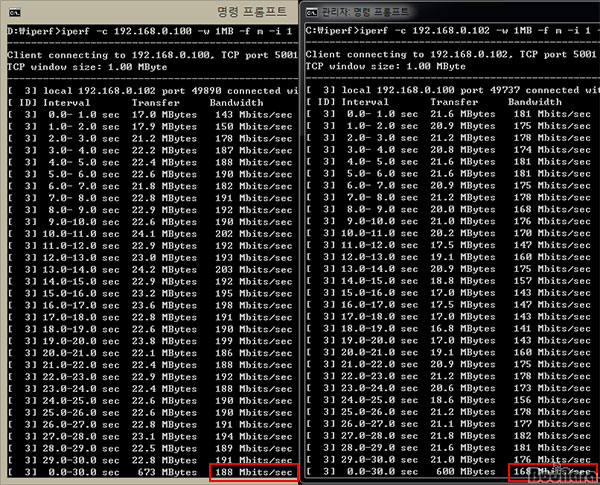Viewport: 600px width, 485px height.
Task: Click the left window '17.9 MBytes' value
Action: click(165, 127)
